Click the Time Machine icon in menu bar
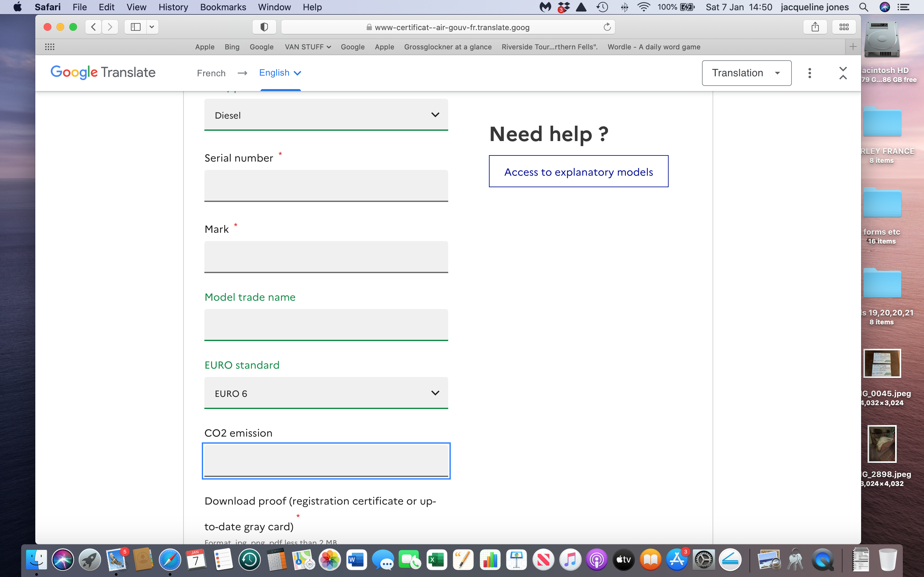This screenshot has height=577, width=924. 602,7
